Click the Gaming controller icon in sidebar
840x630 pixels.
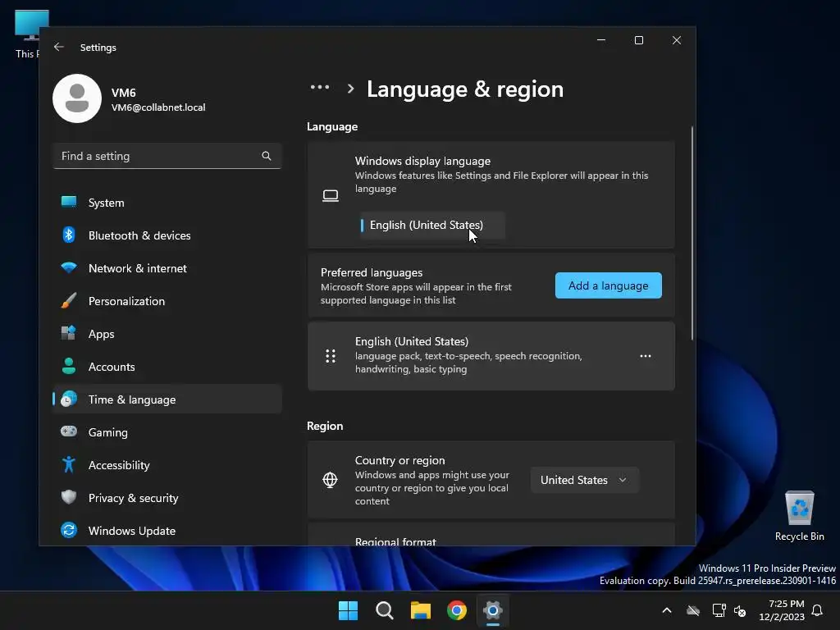[69, 431]
